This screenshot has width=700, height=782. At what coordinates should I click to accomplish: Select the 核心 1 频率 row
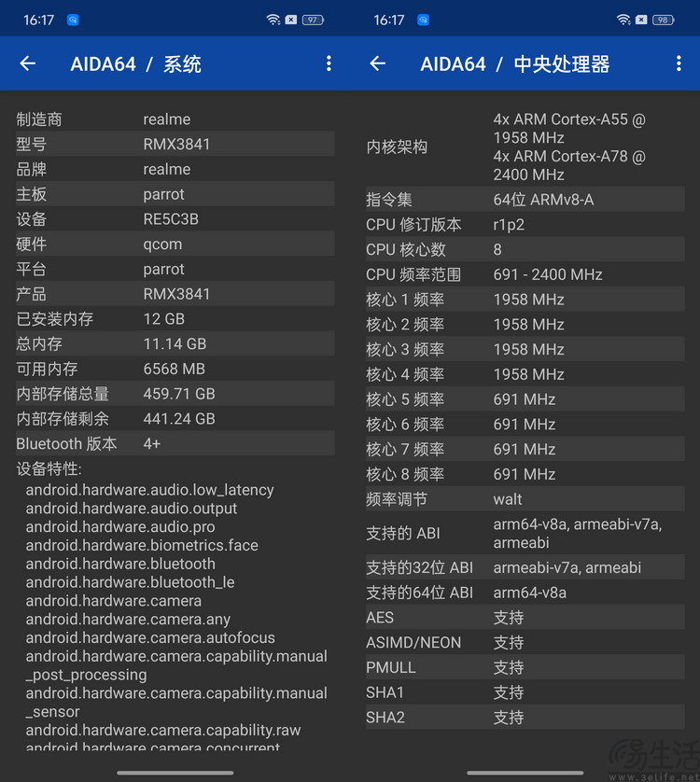tap(525, 299)
